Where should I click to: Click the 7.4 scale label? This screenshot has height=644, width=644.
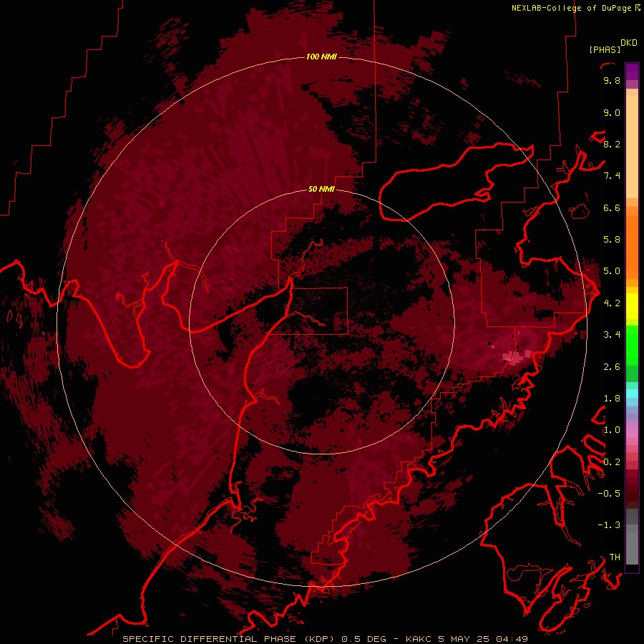click(x=612, y=176)
